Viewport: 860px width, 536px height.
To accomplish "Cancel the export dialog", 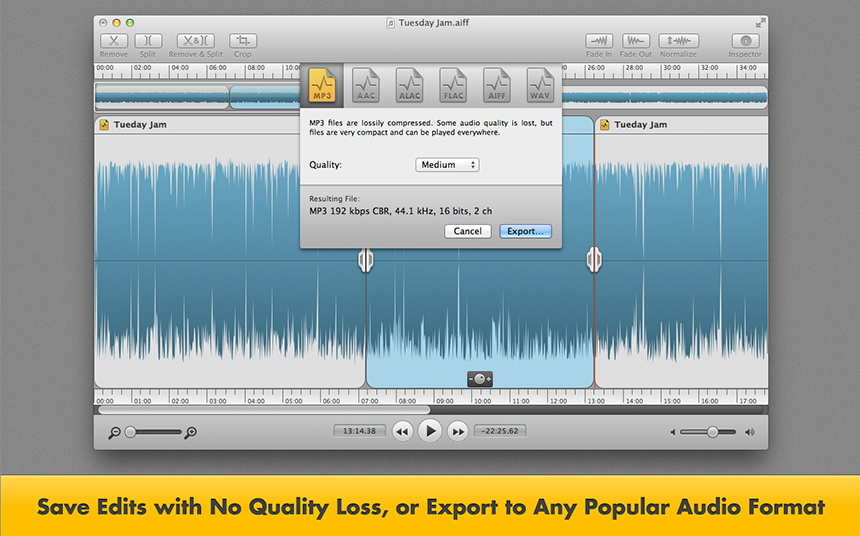I will pos(467,231).
